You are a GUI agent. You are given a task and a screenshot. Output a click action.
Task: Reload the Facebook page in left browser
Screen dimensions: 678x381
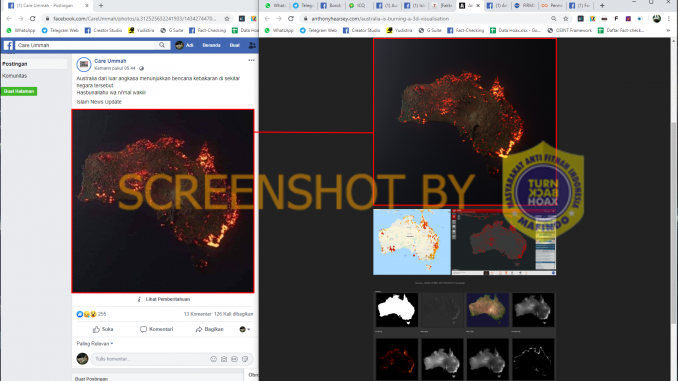pos(32,19)
